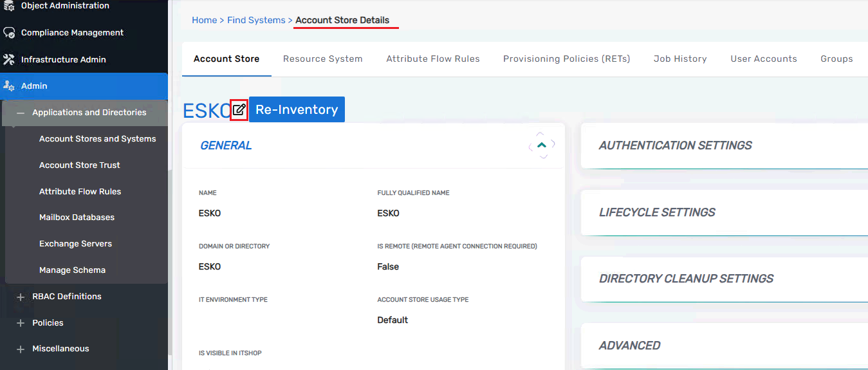
Task: Collapse Applications and Directories with minus icon
Action: [21, 113]
